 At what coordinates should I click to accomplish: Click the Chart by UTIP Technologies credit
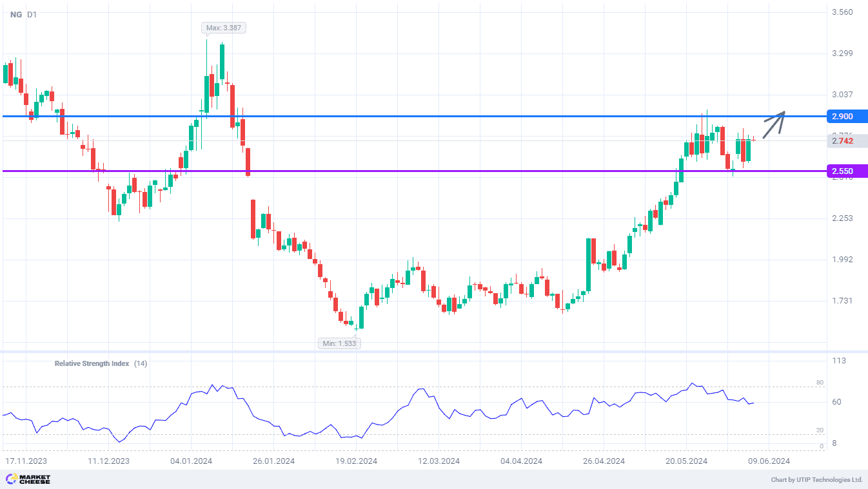coord(816,480)
